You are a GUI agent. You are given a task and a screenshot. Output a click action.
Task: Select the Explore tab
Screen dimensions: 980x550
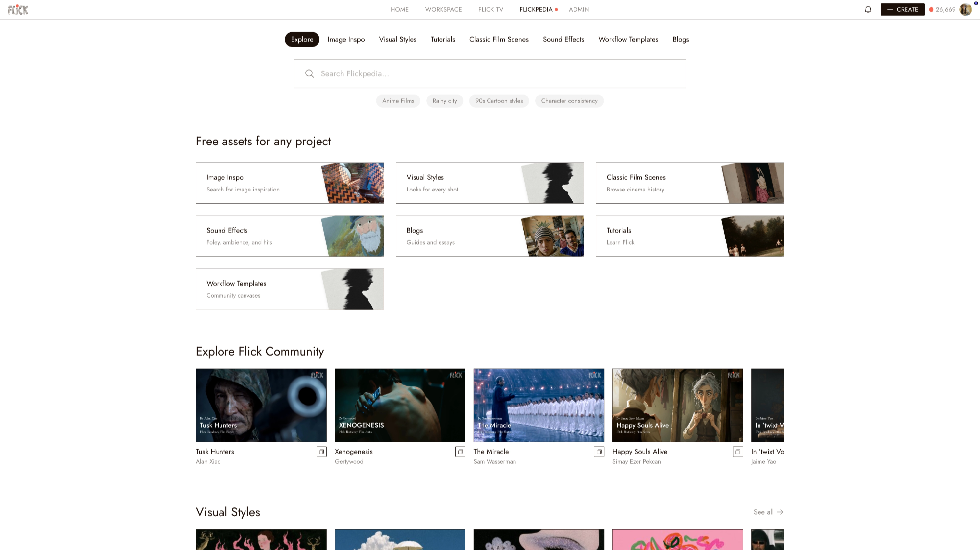[x=302, y=39]
